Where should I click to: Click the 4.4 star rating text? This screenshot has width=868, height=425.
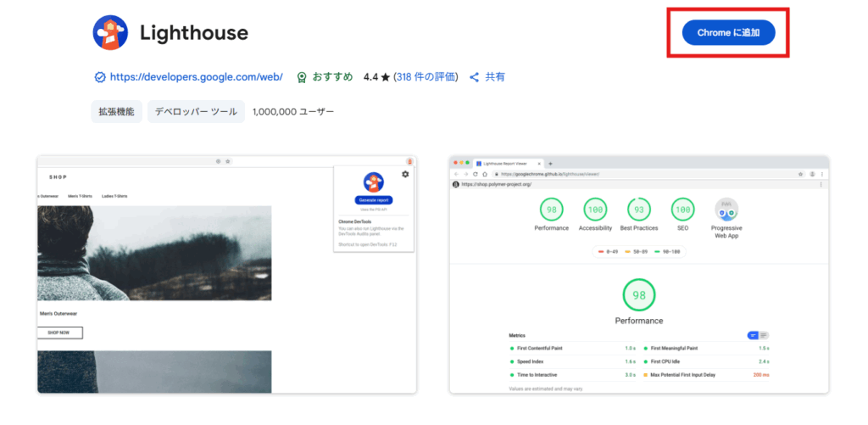pyautogui.click(x=376, y=77)
